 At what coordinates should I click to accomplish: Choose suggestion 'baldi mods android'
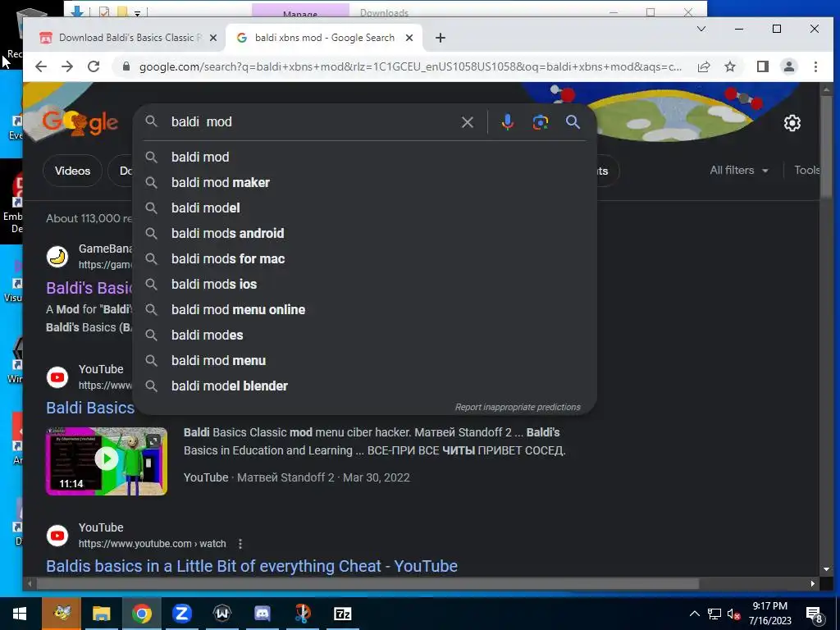pos(364,234)
